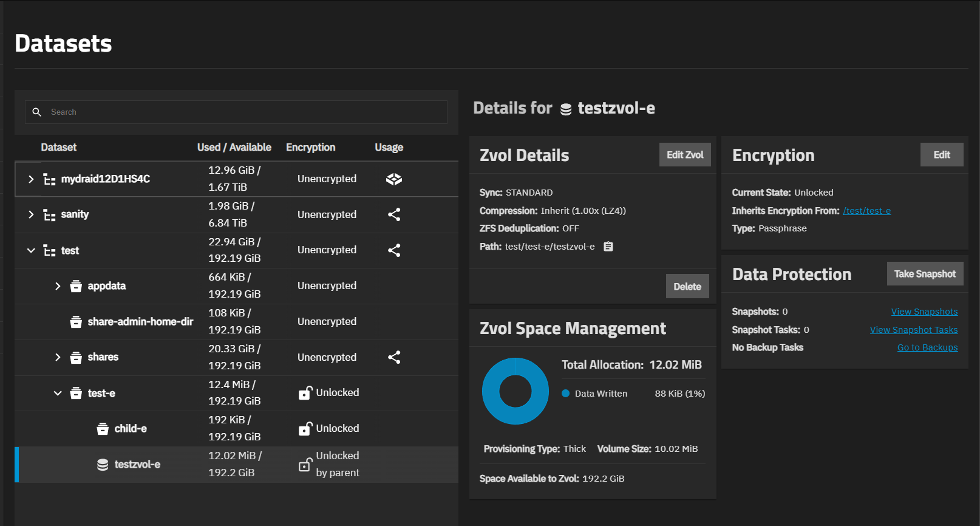Focus the dataset Search field
Image resolution: width=980 pixels, height=526 pixels.
243,112
